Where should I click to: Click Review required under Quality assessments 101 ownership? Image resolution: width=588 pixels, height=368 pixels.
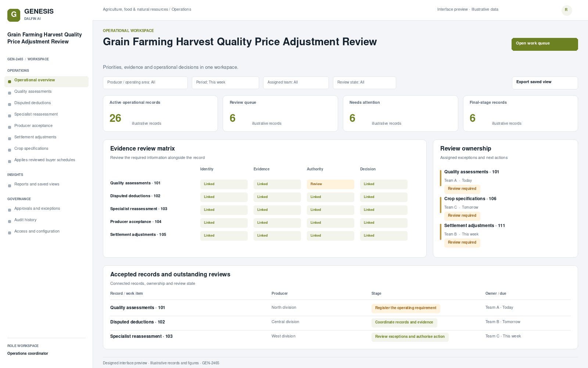[462, 189]
